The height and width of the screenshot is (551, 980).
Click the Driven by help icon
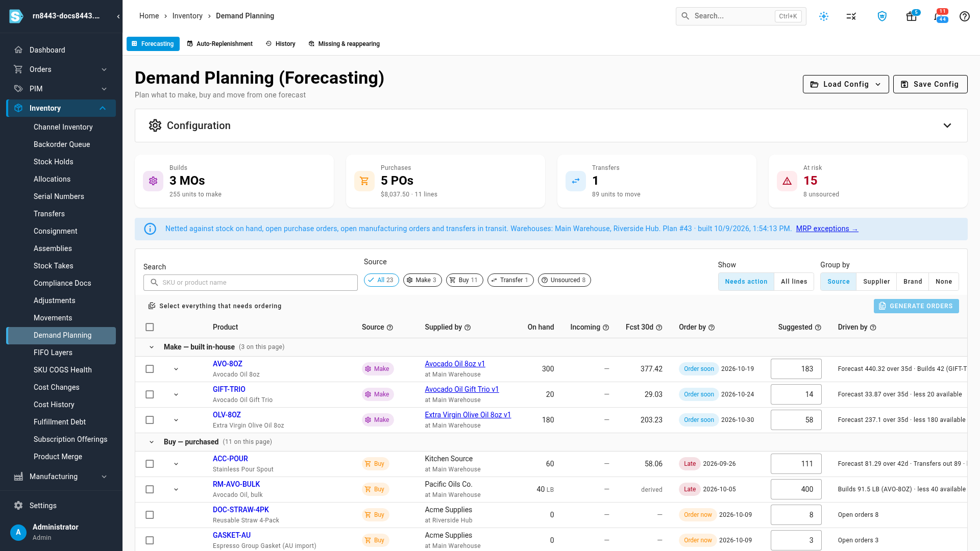point(873,328)
